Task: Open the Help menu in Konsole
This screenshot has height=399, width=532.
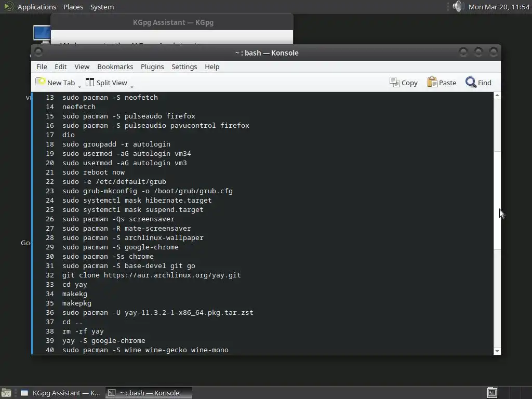Action: [212, 67]
